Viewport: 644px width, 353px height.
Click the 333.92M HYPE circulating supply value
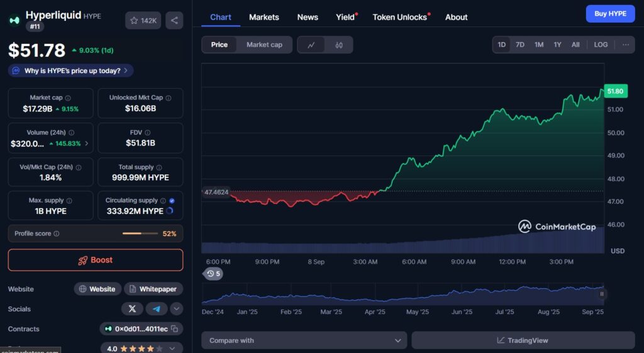(135, 211)
